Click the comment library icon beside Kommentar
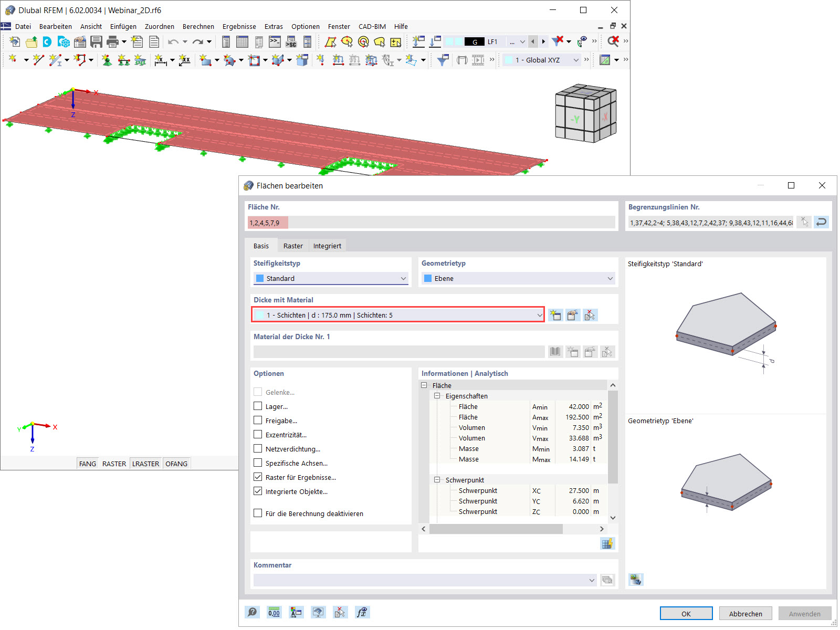This screenshot has height=630, width=840. pos(607,580)
